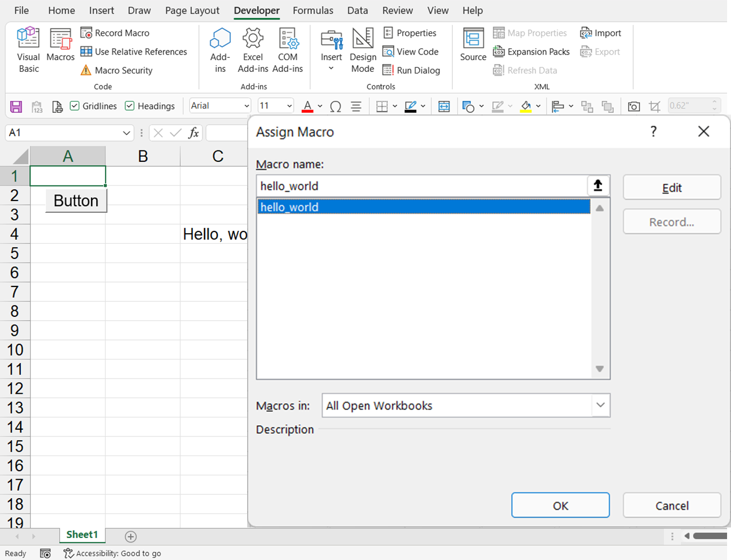The height and width of the screenshot is (560, 731).
Task: Open the font size dropdown
Action: click(289, 106)
